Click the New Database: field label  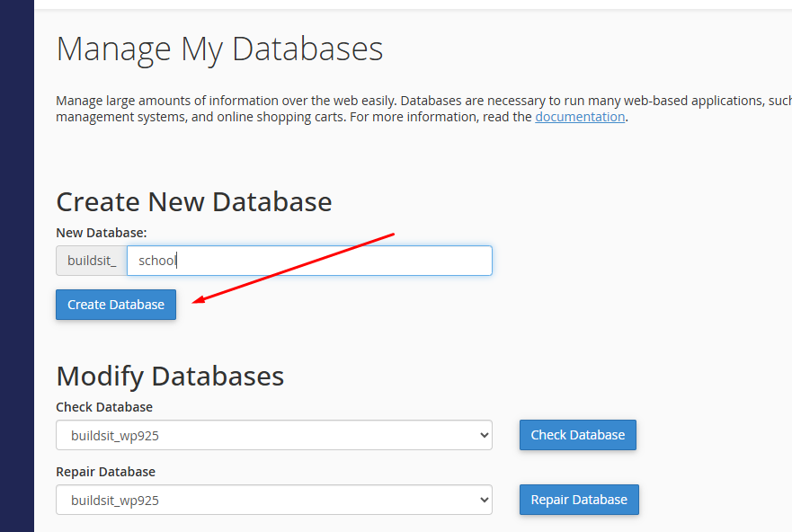tap(101, 233)
